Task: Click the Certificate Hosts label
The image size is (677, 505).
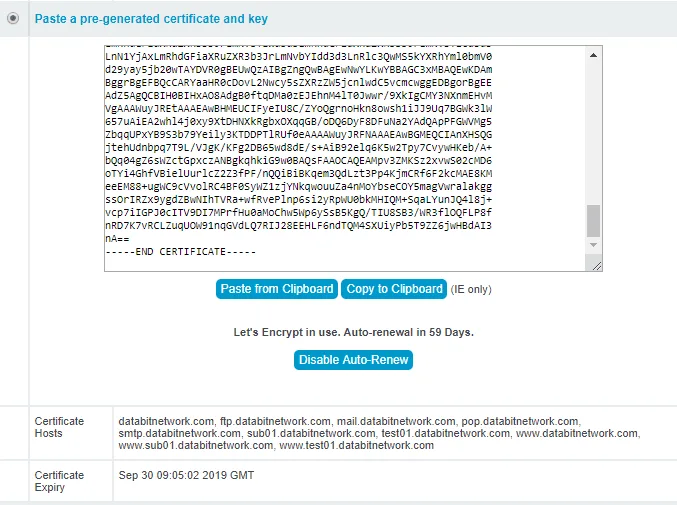Action: click(60, 427)
